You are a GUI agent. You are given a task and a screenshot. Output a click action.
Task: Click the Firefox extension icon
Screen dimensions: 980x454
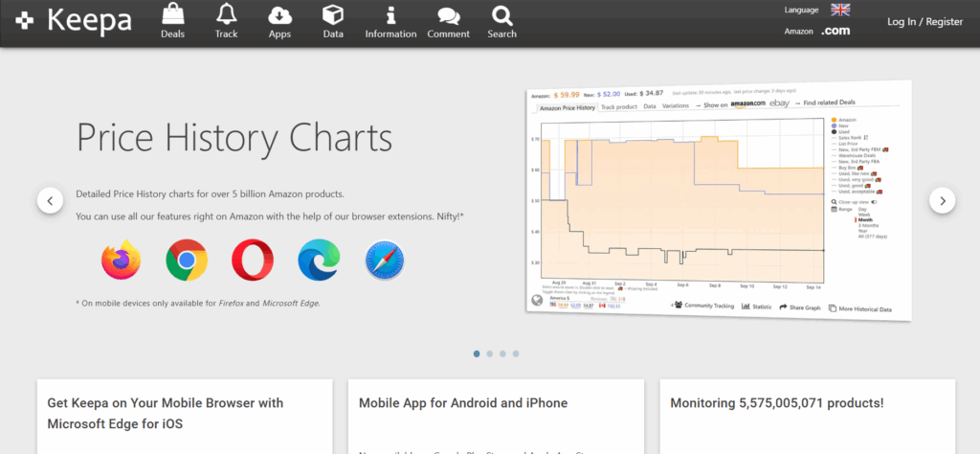pyautogui.click(x=122, y=260)
